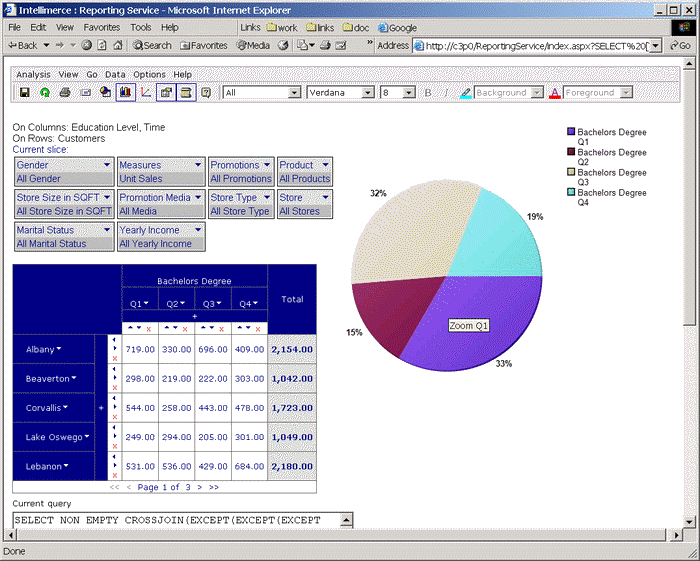Remove the Q4 column with red X
Image resolution: width=700 pixels, height=561 pixels.
click(x=258, y=329)
